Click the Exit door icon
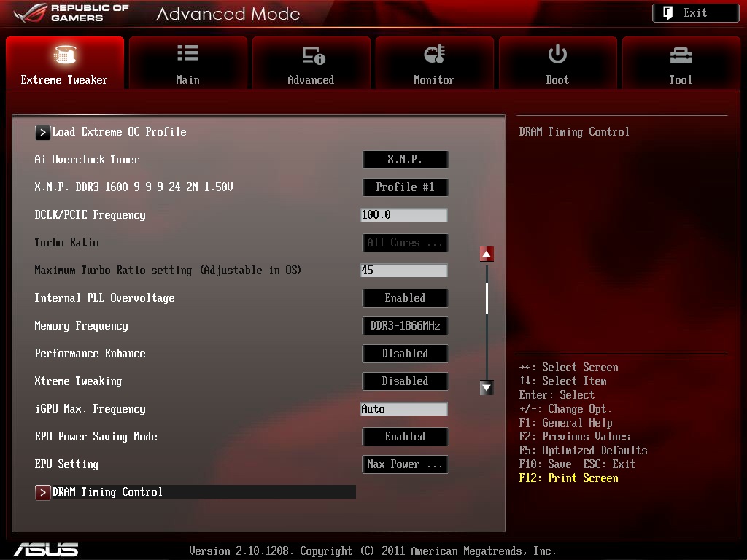The width and height of the screenshot is (747, 560). 668,13
